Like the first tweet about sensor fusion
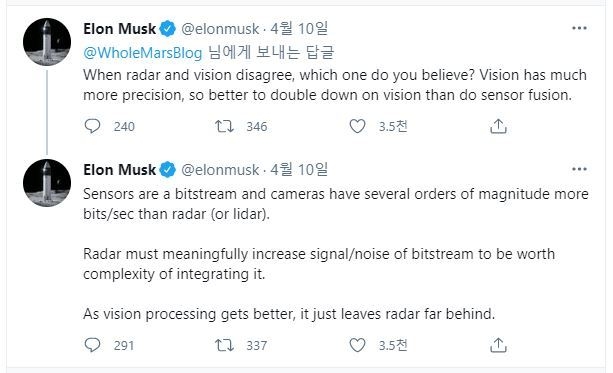 (357, 126)
